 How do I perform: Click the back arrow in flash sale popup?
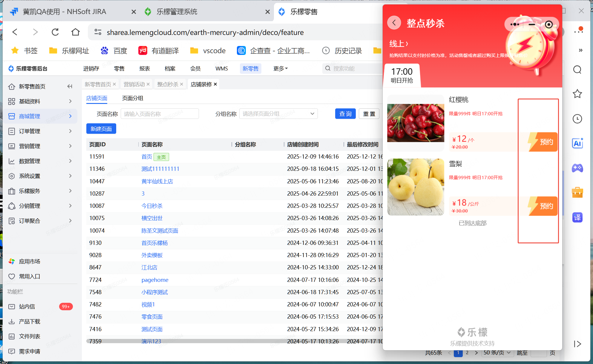tap(394, 23)
